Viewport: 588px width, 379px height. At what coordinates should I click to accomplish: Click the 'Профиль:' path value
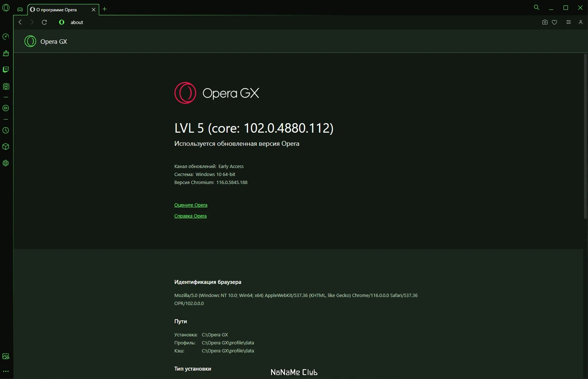click(x=228, y=343)
